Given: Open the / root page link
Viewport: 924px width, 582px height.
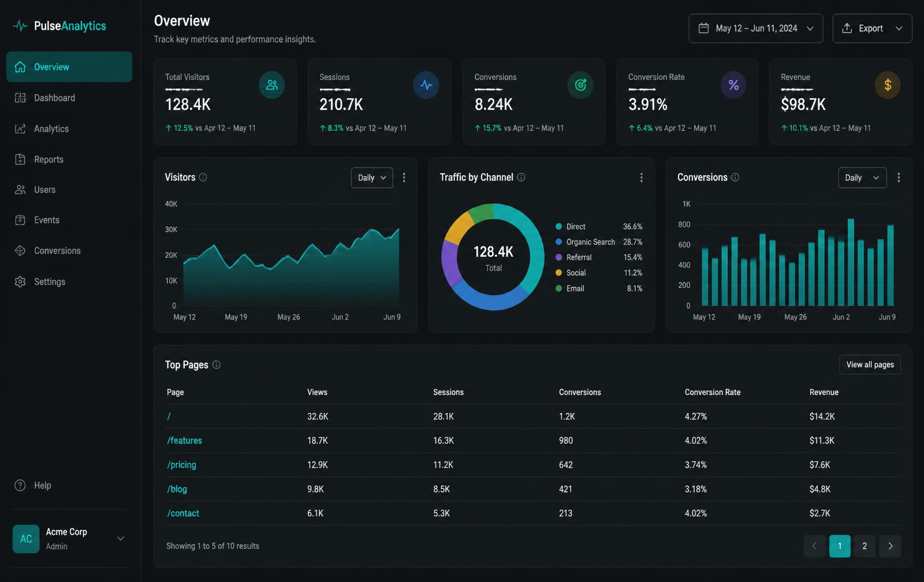Looking at the screenshot, I should coord(169,416).
